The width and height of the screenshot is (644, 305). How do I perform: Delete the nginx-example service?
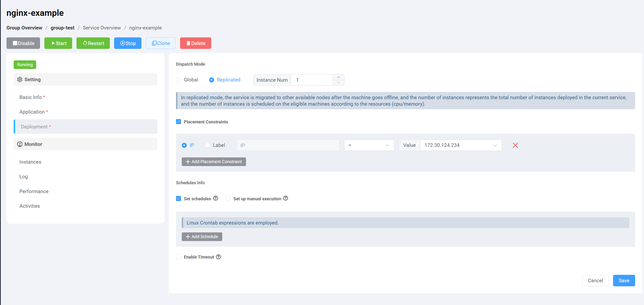click(x=195, y=43)
